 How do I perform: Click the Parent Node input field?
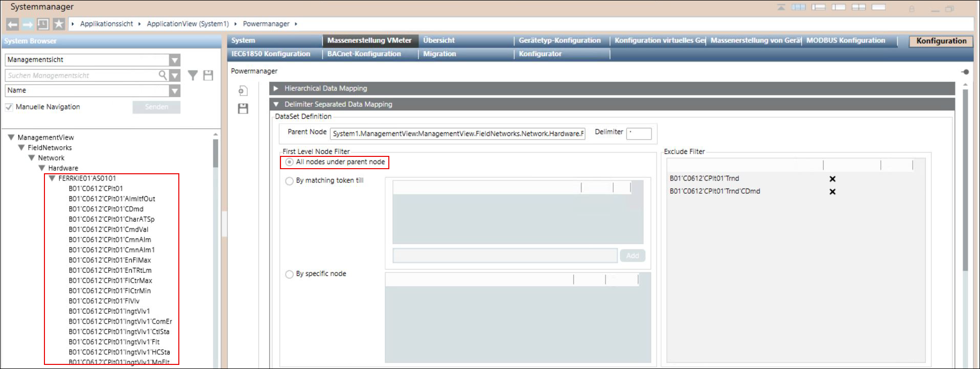point(457,134)
